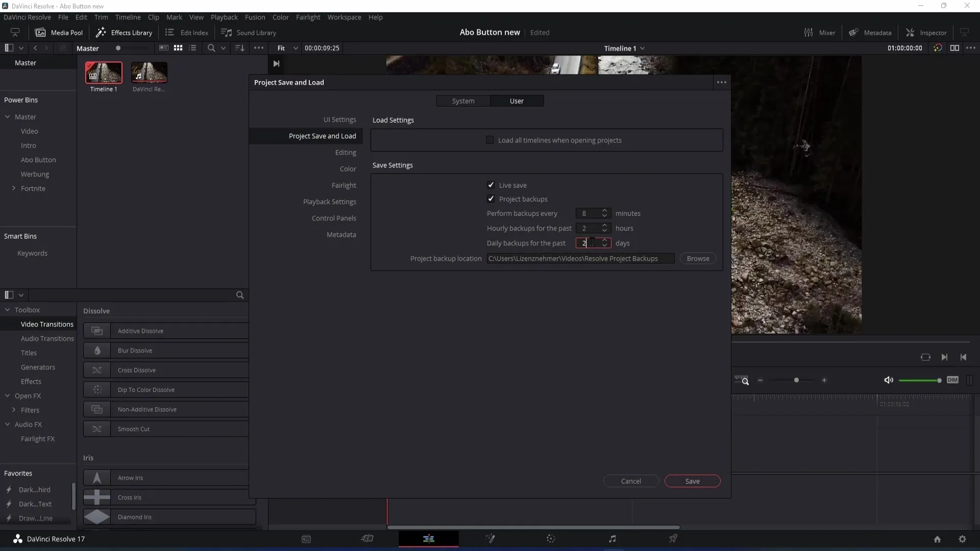The width and height of the screenshot is (980, 551).
Task: Enable Load all timelines checkbox
Action: click(489, 140)
